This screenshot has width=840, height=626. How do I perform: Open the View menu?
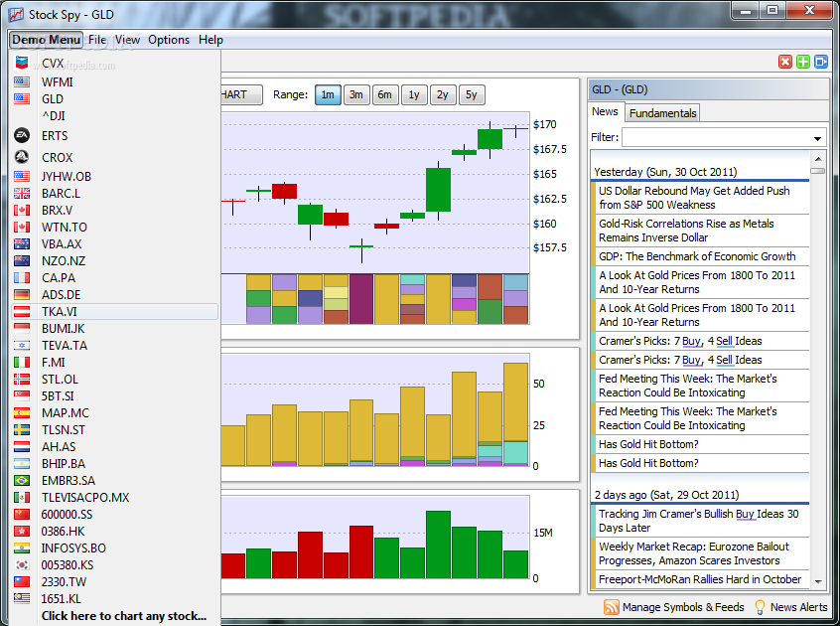pyautogui.click(x=127, y=40)
